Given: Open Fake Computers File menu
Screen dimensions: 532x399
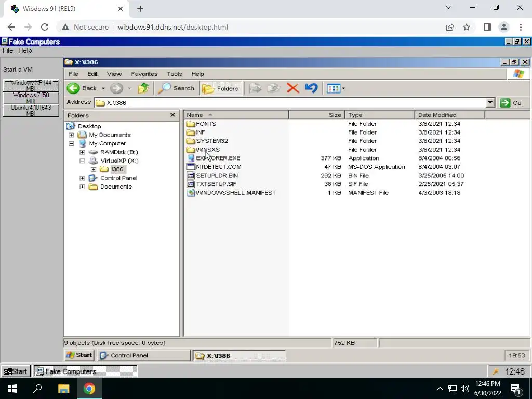Looking at the screenshot, I should [7, 50].
